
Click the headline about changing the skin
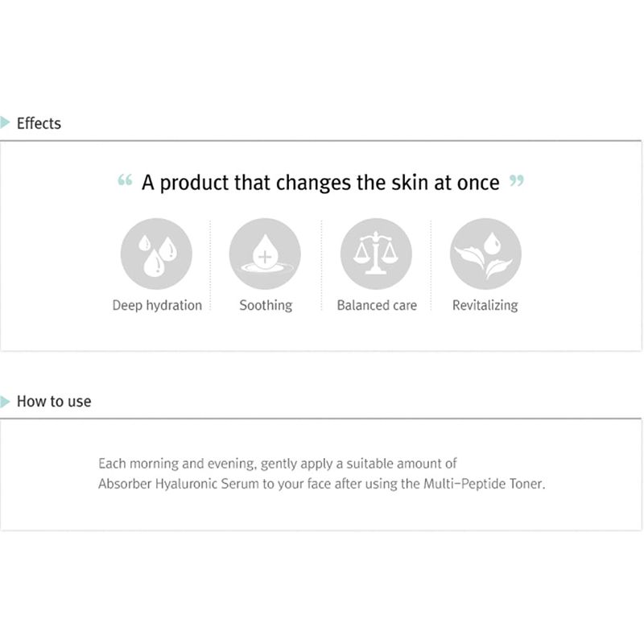coord(320,183)
